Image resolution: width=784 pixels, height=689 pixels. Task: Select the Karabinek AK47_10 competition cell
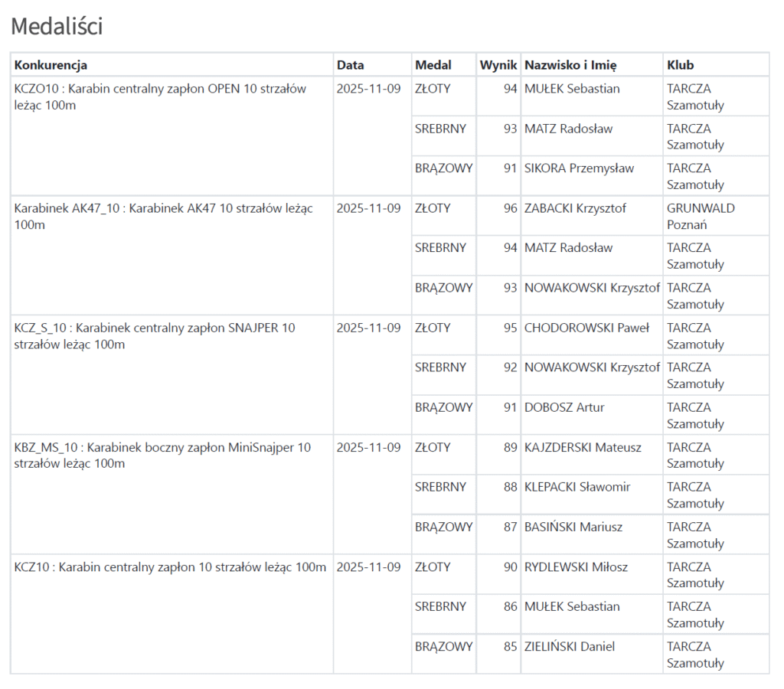(163, 217)
